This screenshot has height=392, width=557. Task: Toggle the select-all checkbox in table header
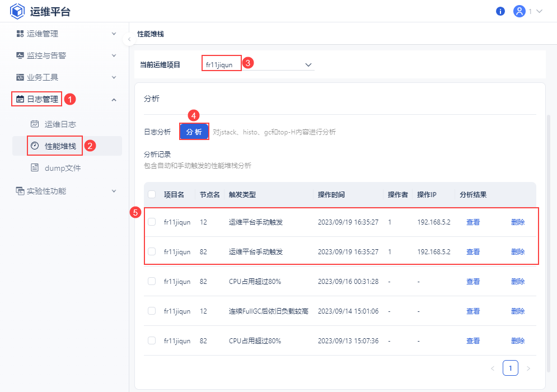(x=152, y=194)
